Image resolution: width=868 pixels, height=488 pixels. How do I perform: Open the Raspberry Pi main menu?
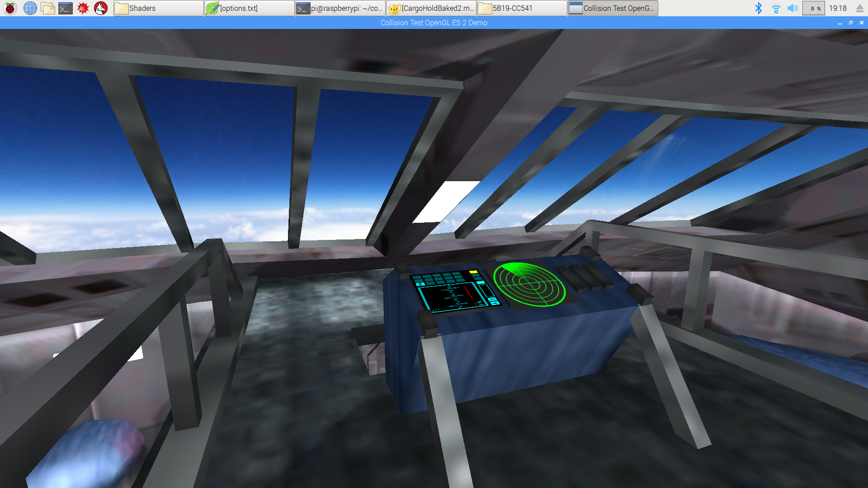pos(10,8)
